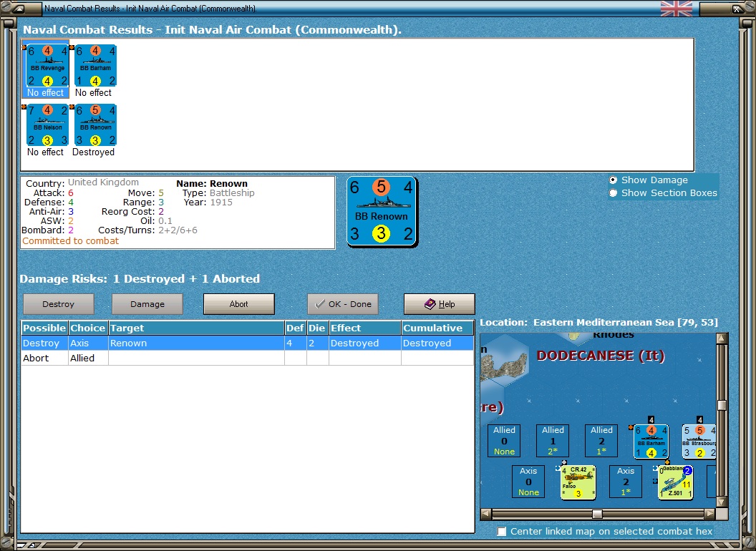The height and width of the screenshot is (551, 756).
Task: Open Help with the book icon button
Action: [x=440, y=304]
